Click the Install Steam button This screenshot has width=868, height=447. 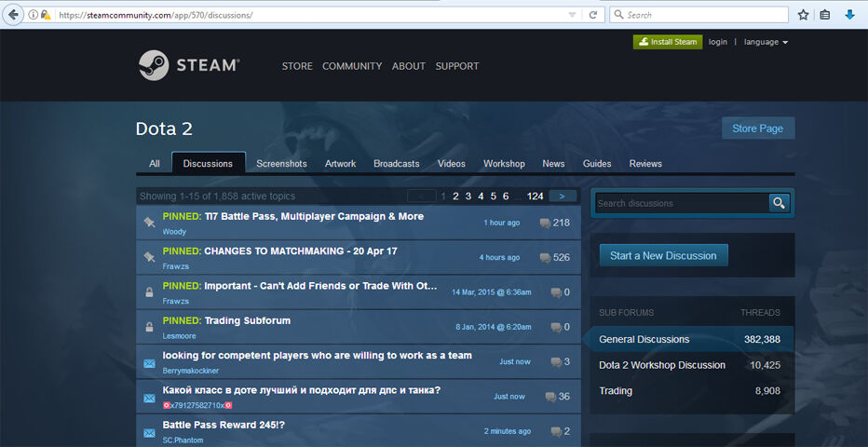[668, 42]
